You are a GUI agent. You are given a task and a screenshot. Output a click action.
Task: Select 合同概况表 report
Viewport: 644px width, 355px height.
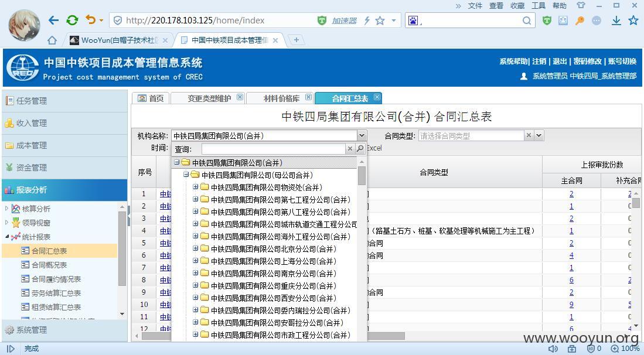tap(49, 265)
